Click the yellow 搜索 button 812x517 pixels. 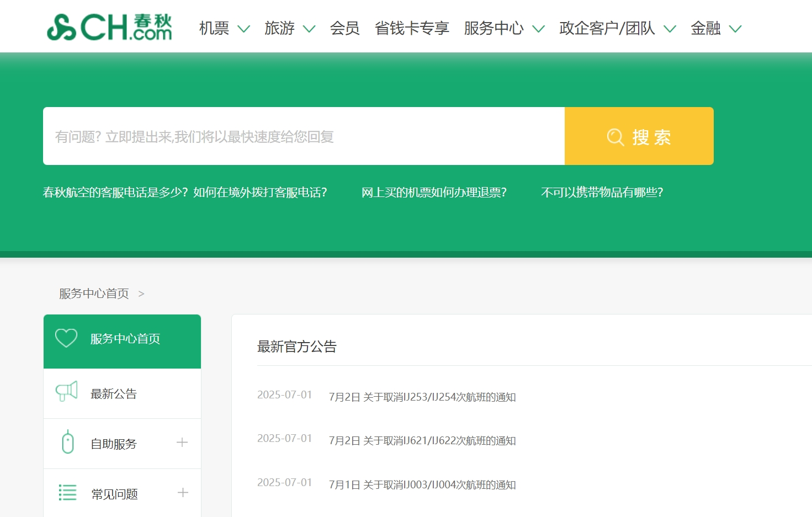639,136
